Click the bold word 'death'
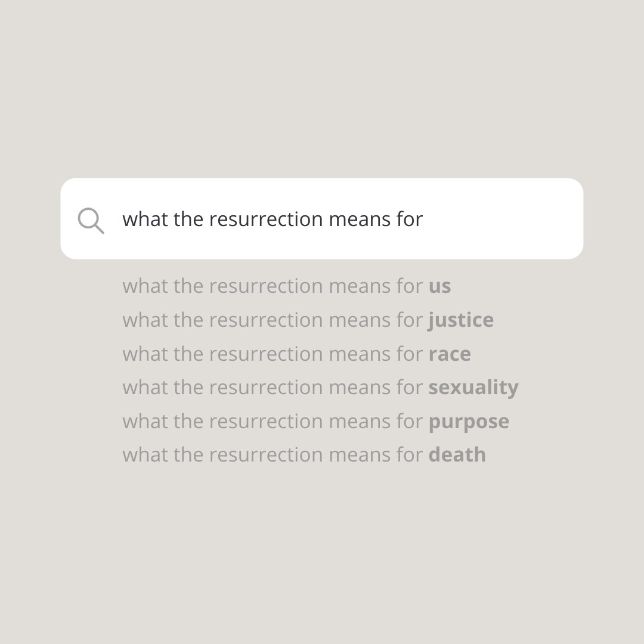The image size is (644, 644). pos(457,455)
